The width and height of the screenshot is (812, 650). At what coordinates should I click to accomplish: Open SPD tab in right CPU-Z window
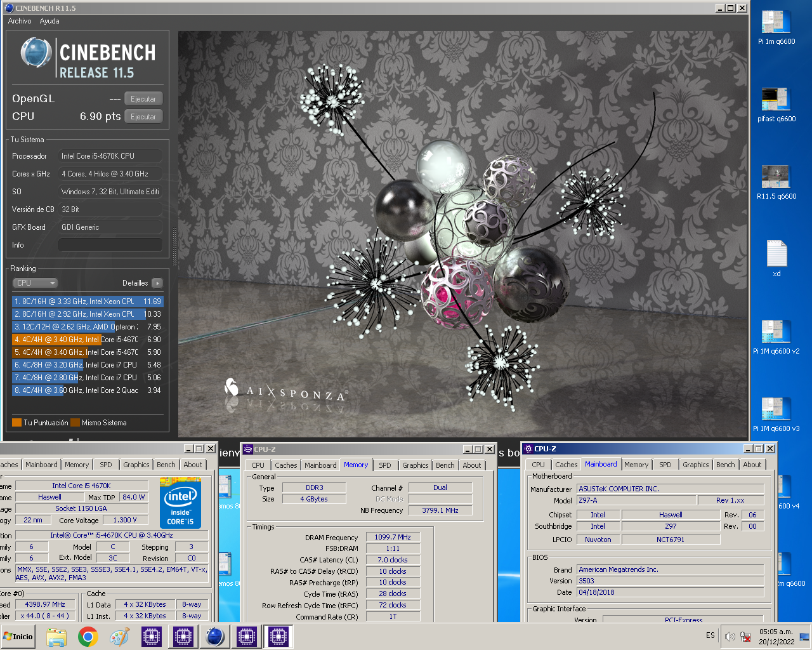point(665,465)
